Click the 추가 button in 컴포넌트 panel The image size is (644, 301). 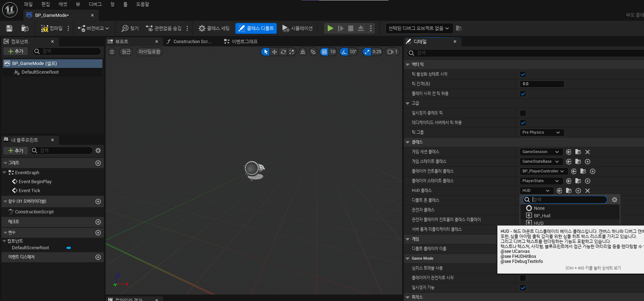[x=16, y=51]
